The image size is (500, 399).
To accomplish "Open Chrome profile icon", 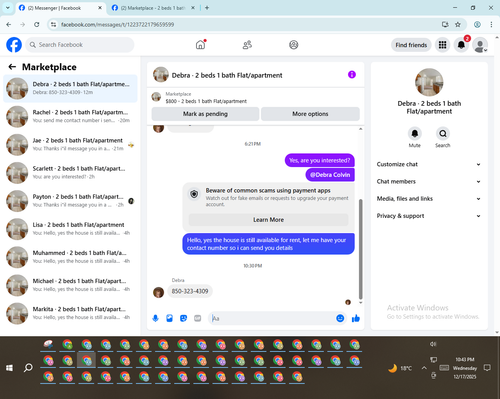I will tap(477, 24).
